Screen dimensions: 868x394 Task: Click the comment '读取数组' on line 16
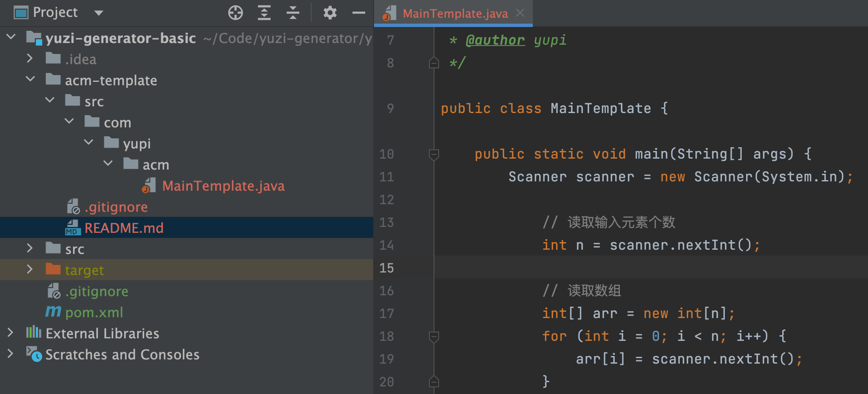[x=594, y=291]
